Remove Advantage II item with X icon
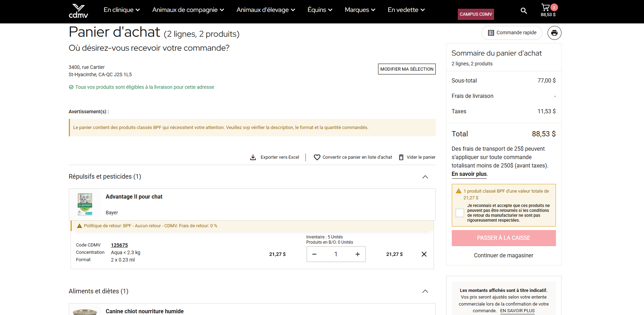The width and height of the screenshot is (644, 315). click(424, 254)
